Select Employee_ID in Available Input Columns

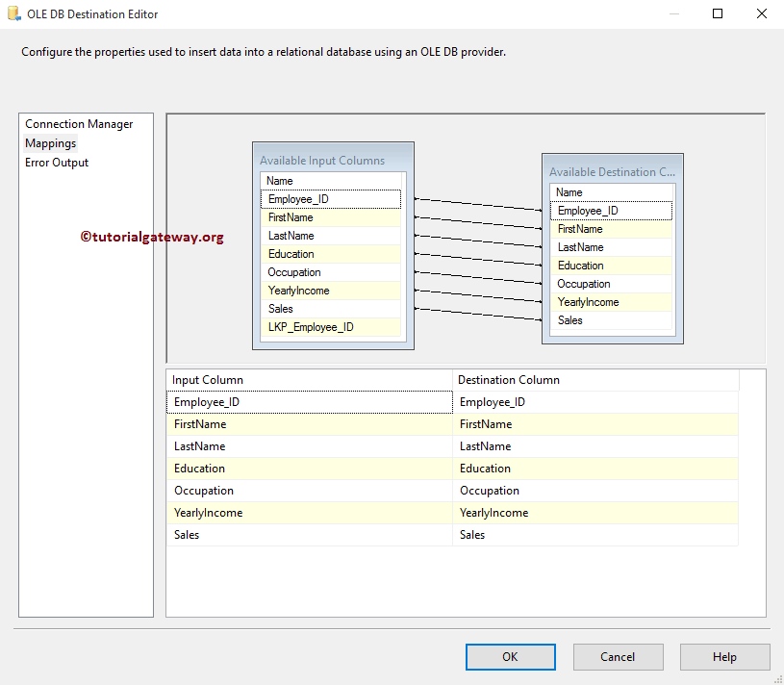331,198
